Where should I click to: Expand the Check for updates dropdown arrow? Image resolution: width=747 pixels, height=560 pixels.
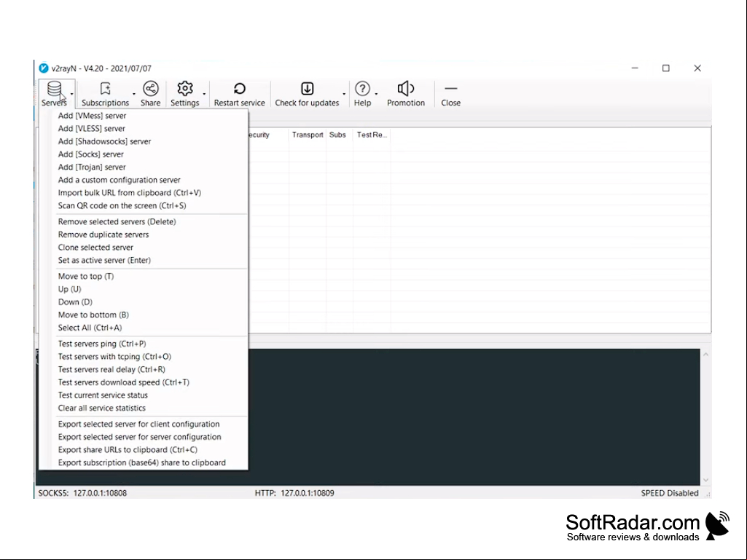point(344,94)
